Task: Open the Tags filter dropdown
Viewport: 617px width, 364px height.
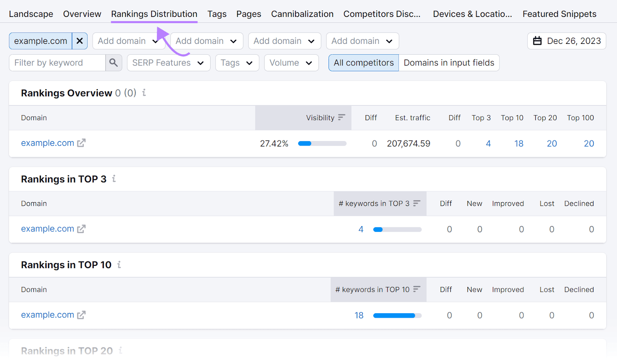Action: coord(237,62)
